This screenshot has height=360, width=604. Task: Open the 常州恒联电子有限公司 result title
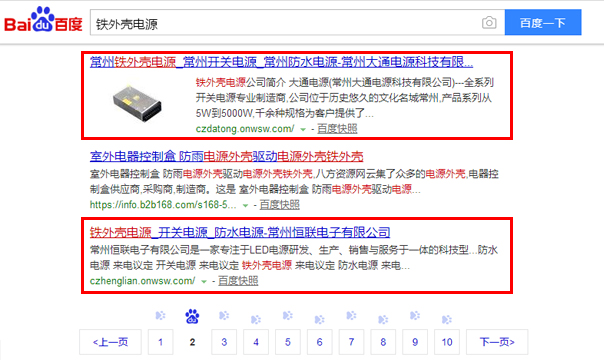tap(240, 232)
